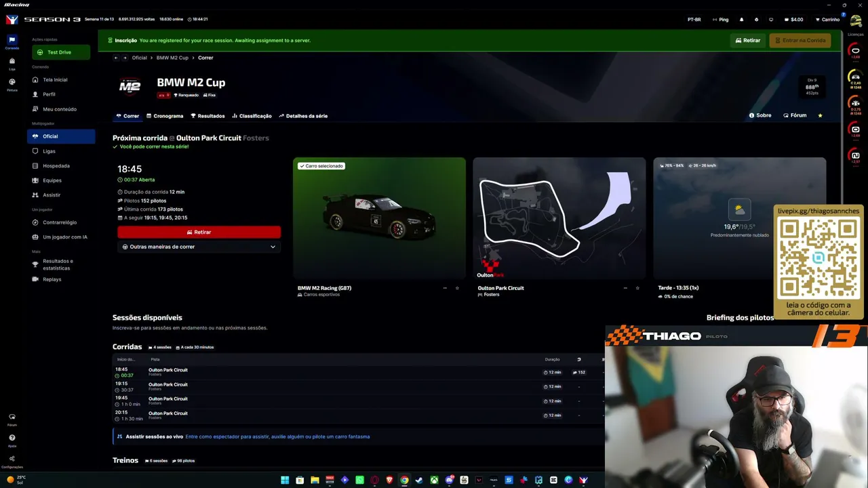Open Steam from the taskbar

[419, 480]
